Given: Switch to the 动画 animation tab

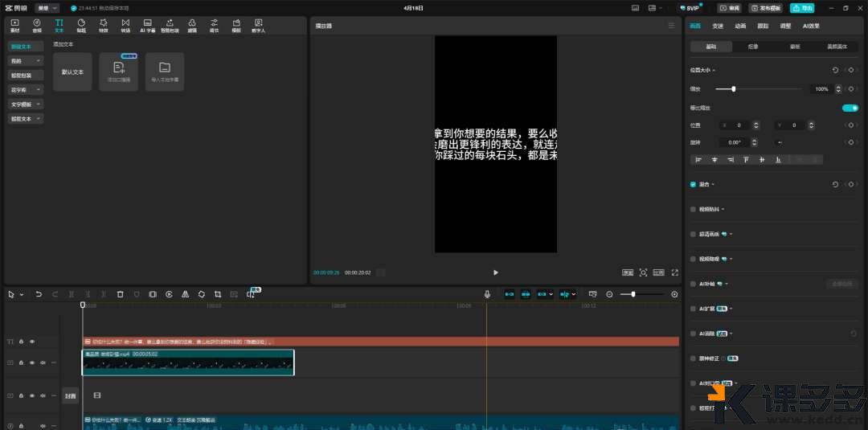Looking at the screenshot, I should (x=740, y=26).
